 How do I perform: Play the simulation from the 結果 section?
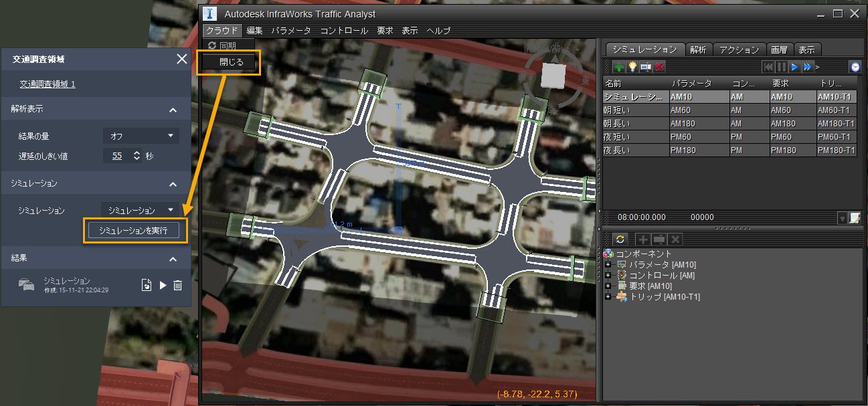pos(161,285)
